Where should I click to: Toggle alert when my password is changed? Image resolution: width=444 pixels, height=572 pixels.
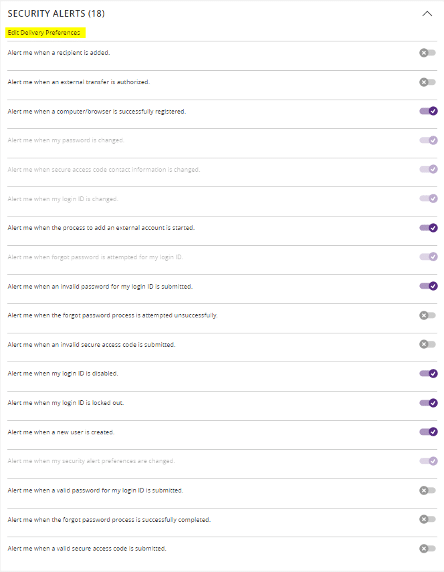click(x=428, y=140)
